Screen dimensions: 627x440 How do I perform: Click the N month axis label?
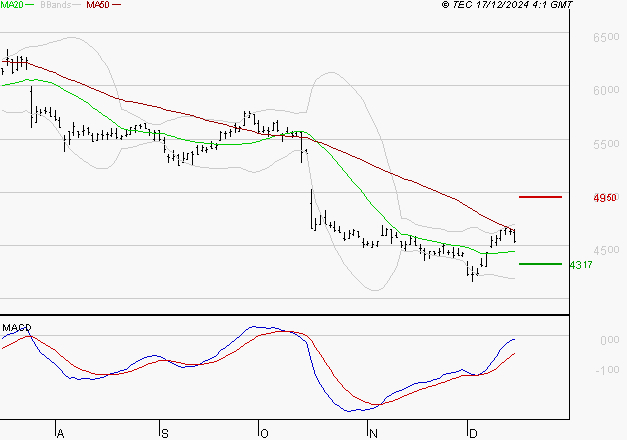point(373,433)
